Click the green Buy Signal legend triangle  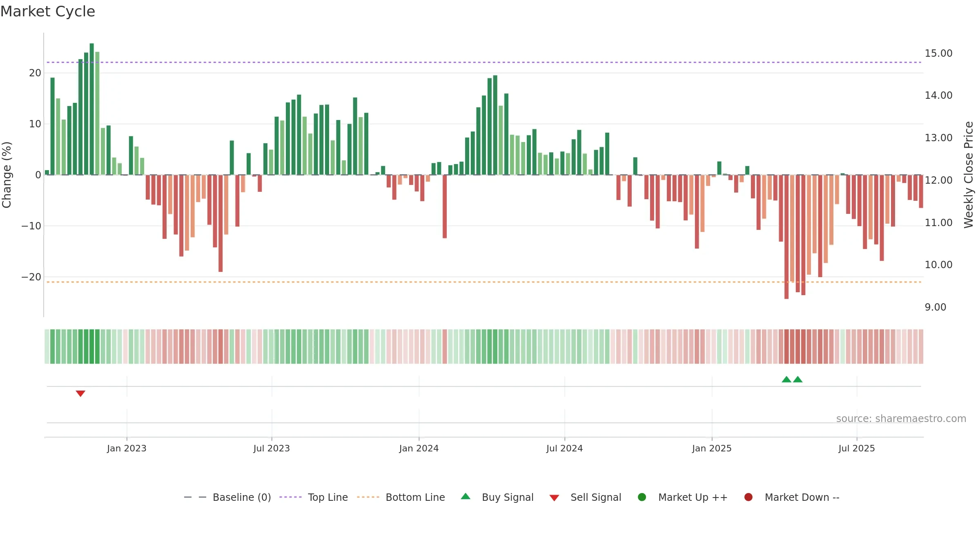(465, 496)
